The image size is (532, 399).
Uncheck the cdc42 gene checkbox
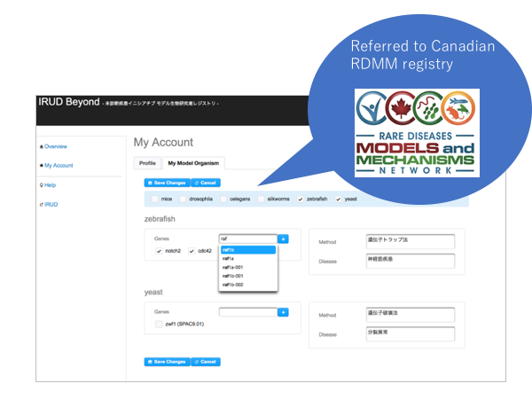pyautogui.click(x=192, y=251)
